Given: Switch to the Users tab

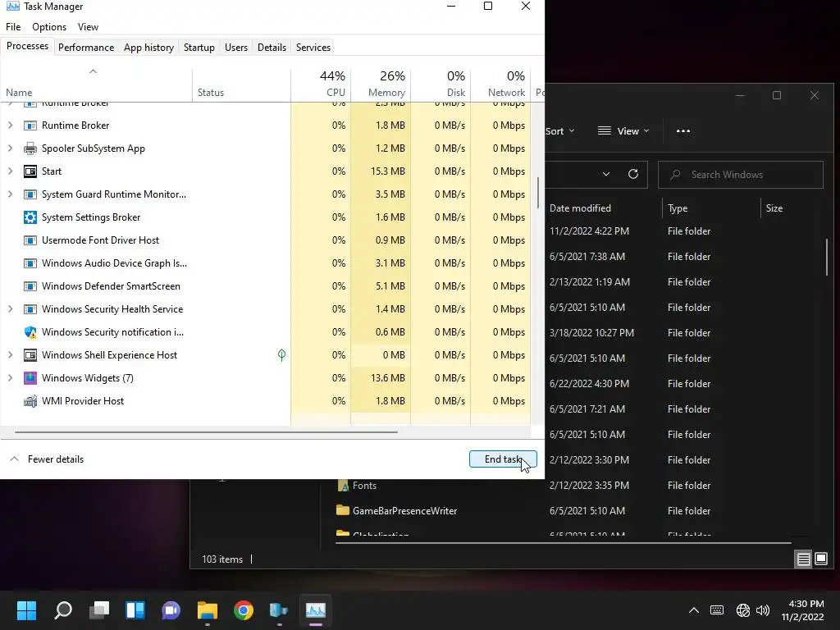Looking at the screenshot, I should click(236, 47).
